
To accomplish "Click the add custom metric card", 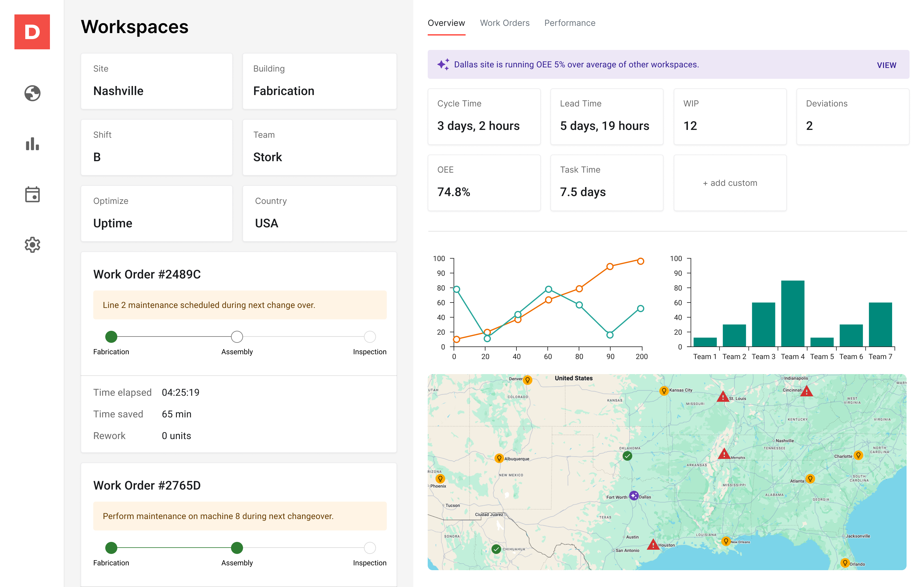I will tap(730, 183).
